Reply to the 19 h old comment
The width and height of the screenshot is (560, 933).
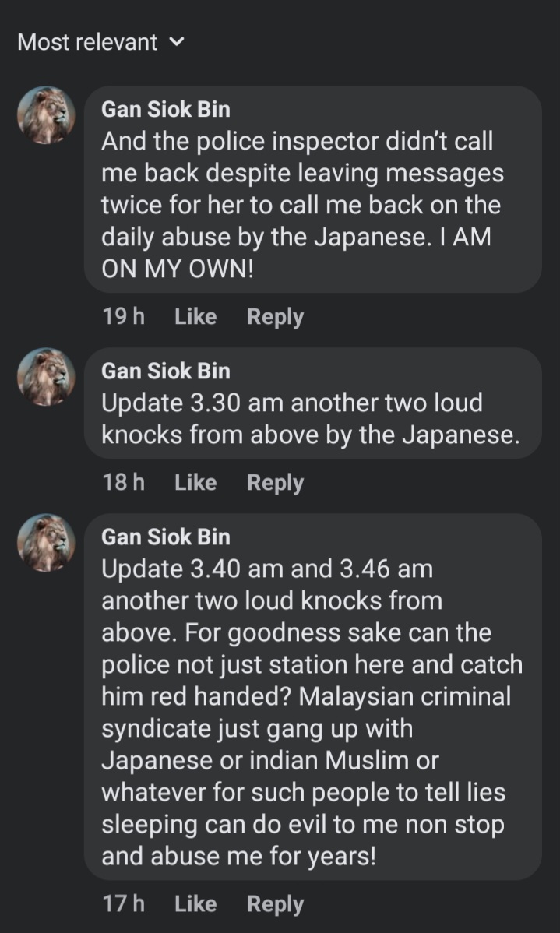tap(275, 317)
